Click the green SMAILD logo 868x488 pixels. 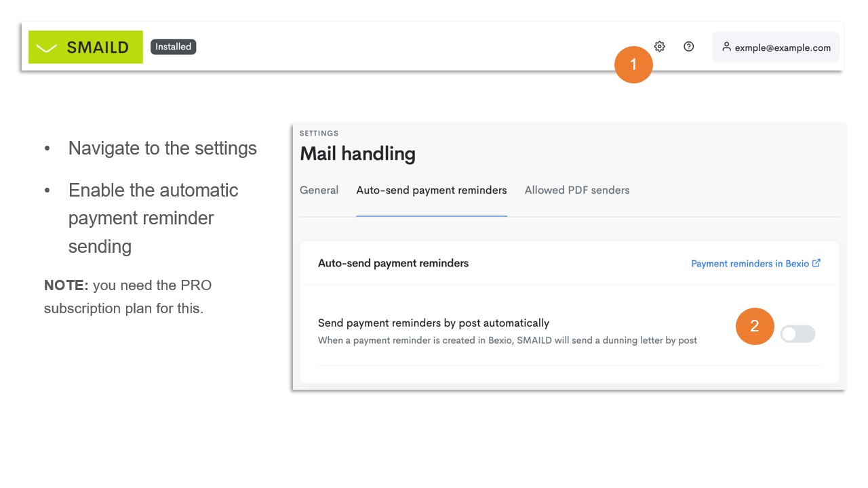(x=85, y=47)
